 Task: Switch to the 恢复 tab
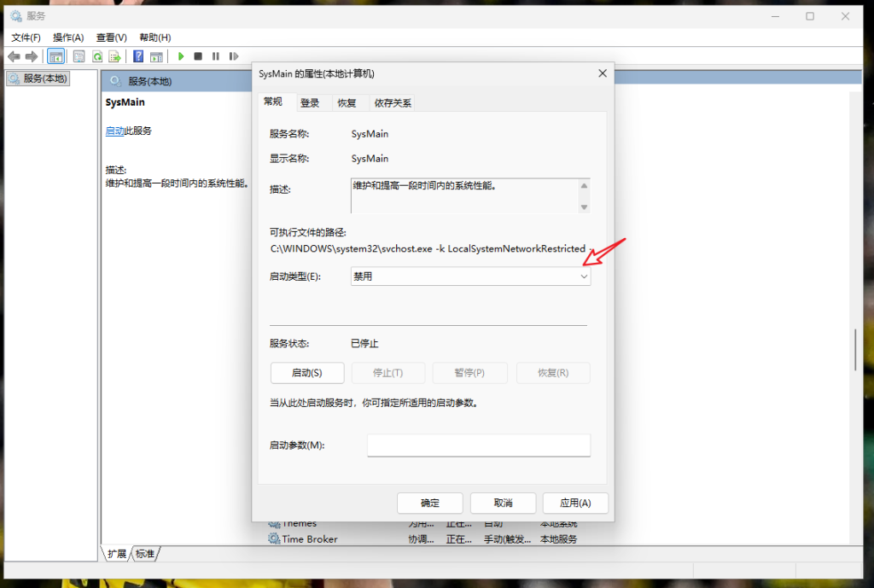pos(347,103)
